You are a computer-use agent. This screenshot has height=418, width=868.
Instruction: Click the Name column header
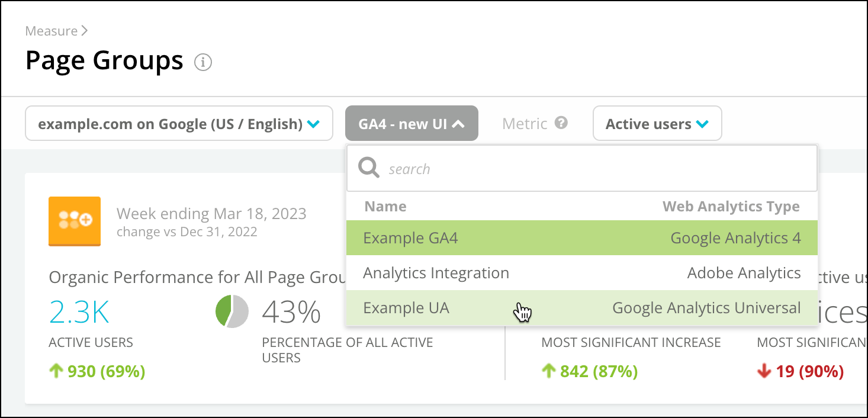click(x=385, y=207)
